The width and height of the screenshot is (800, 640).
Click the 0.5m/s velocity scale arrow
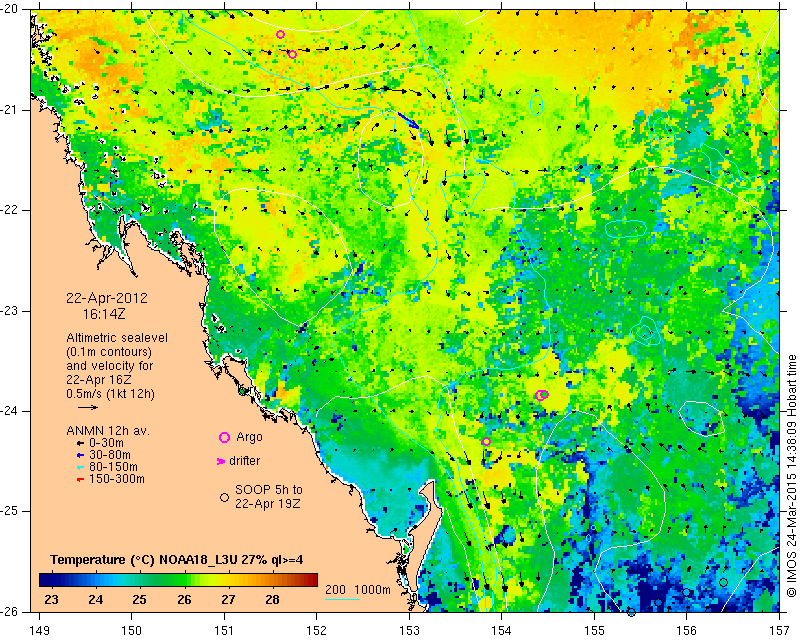point(88,407)
